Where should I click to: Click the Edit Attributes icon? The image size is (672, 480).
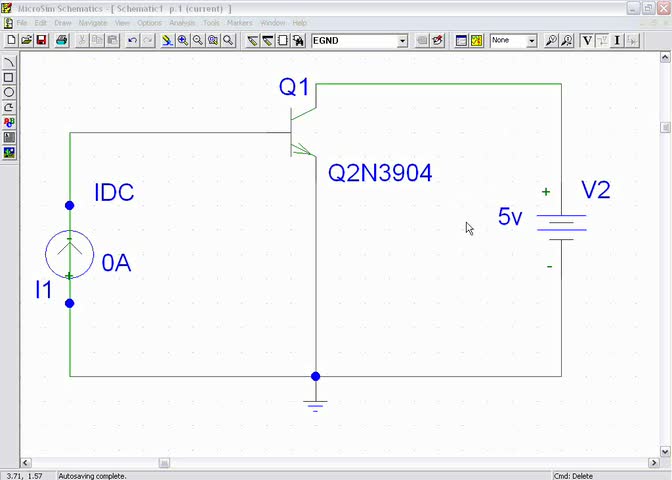422,40
